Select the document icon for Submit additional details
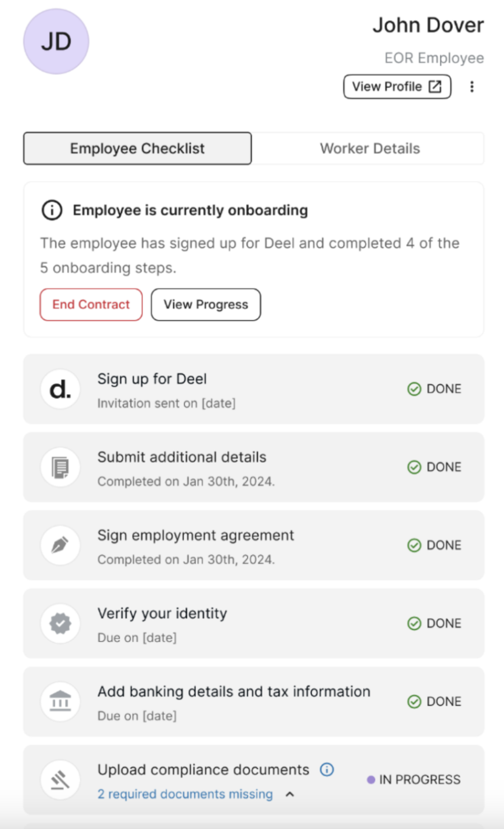The width and height of the screenshot is (504, 829). [60, 468]
